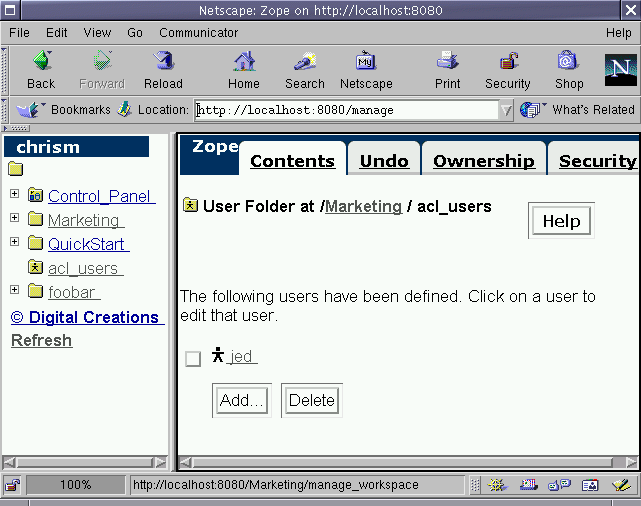Open the Go menu
The image size is (641, 506).
pyautogui.click(x=135, y=33)
